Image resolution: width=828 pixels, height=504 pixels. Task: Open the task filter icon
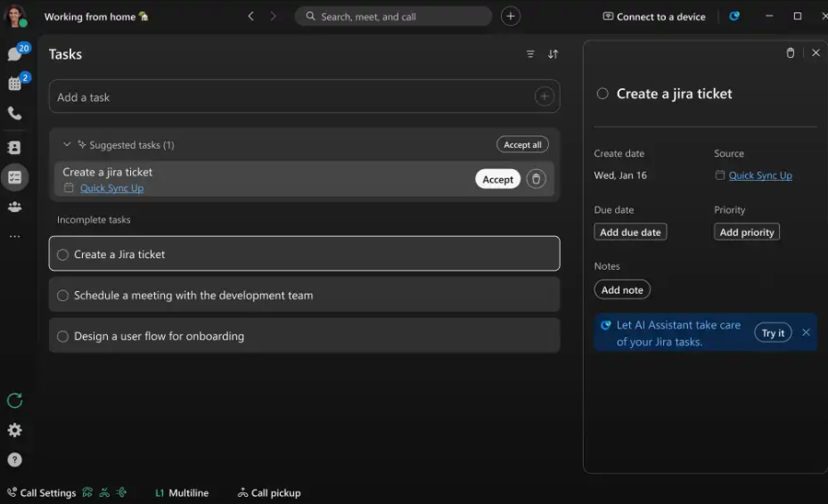point(530,53)
